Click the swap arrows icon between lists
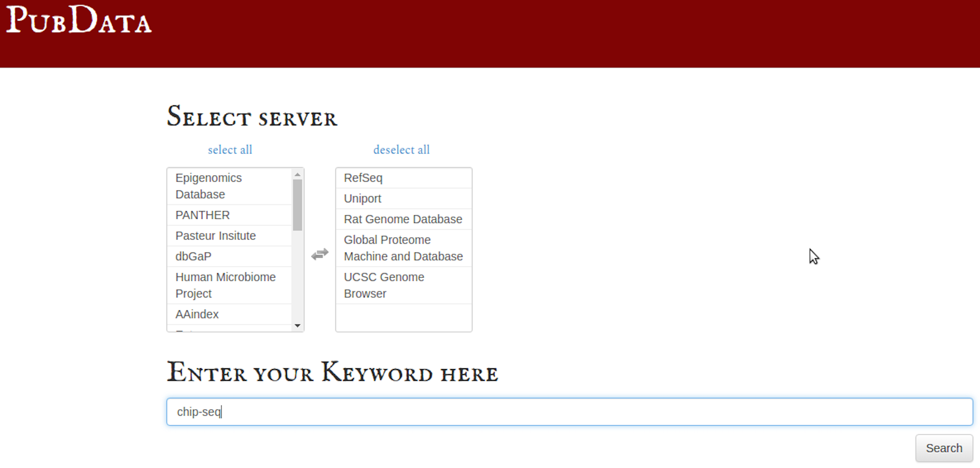 [x=320, y=254]
